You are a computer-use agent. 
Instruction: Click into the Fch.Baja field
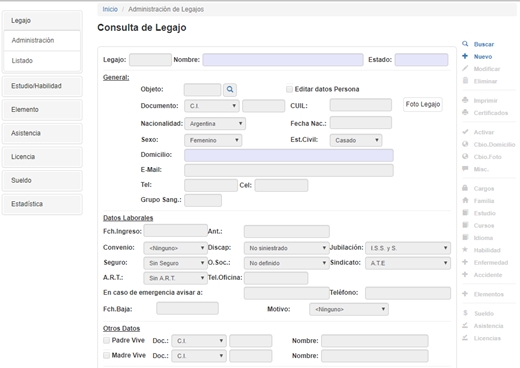[187, 308]
